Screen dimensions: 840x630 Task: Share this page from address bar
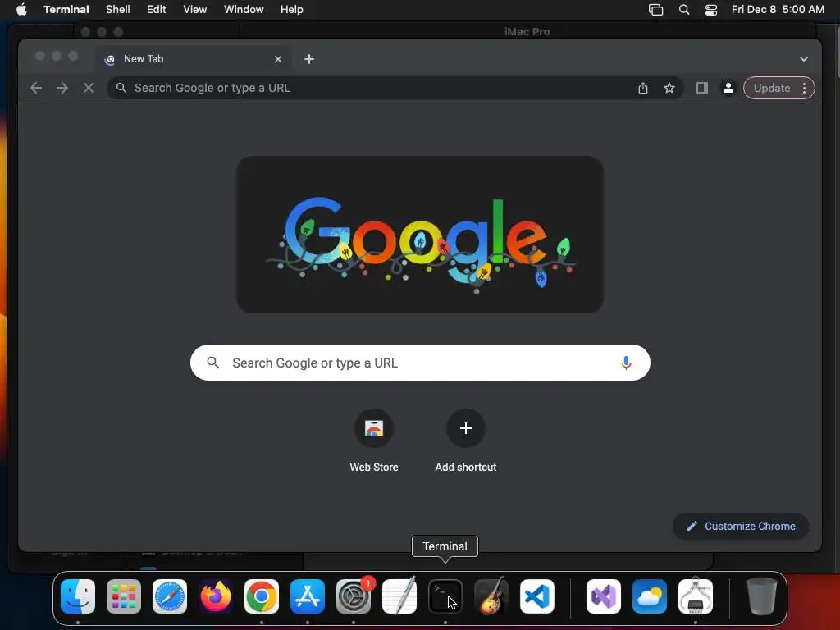[x=643, y=89]
